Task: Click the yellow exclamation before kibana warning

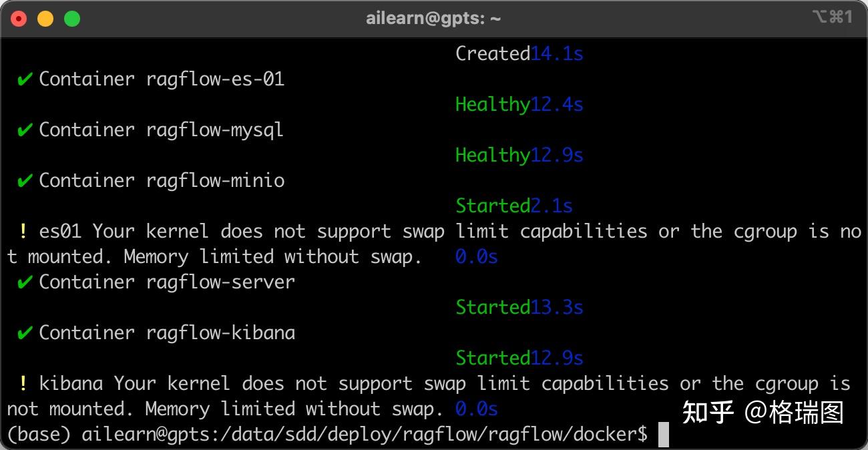Action: tap(23, 384)
